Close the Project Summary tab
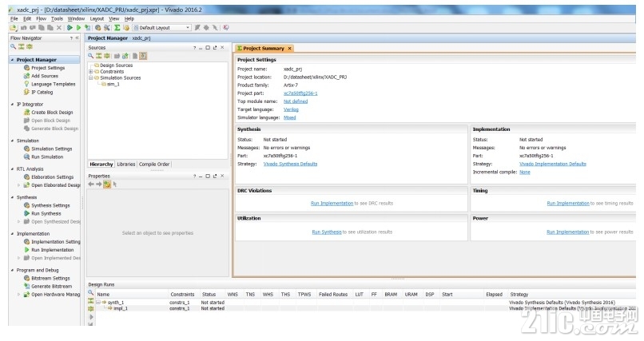Viewport: 644px width, 341px height. click(289, 49)
